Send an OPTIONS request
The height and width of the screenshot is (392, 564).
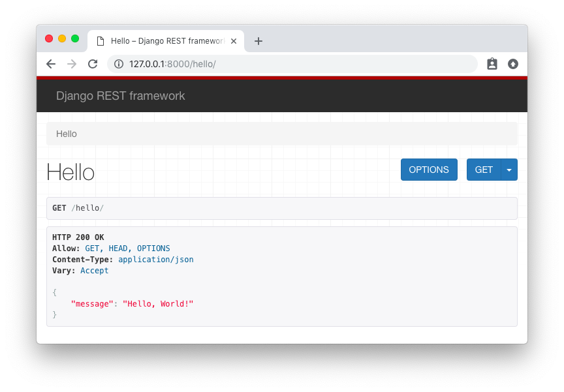(x=429, y=170)
